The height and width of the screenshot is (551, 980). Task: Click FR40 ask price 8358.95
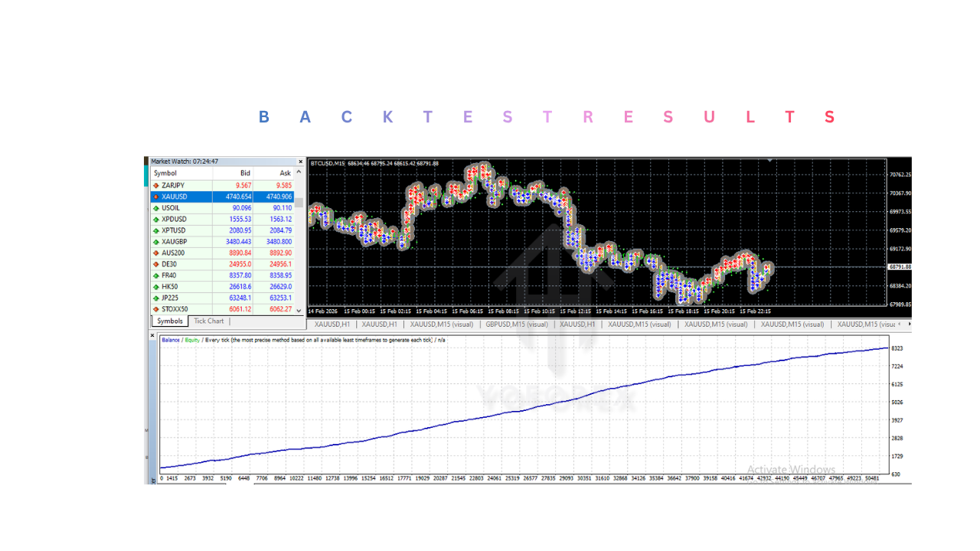pyautogui.click(x=281, y=275)
